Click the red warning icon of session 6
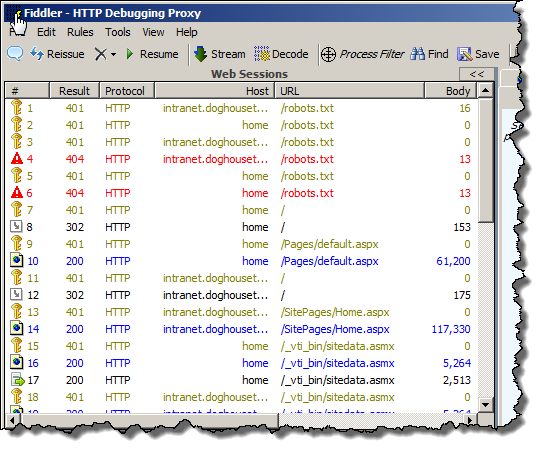 point(17,193)
